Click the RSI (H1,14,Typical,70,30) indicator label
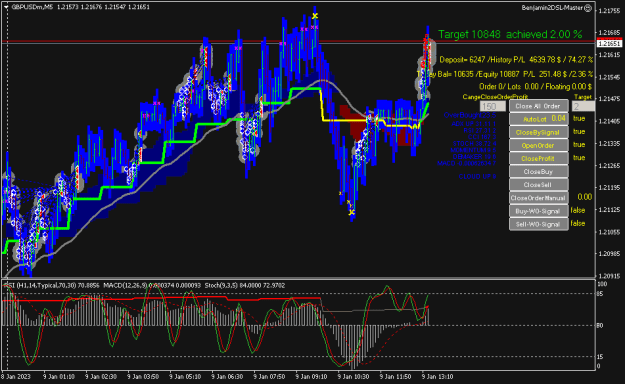Viewport: 625px width, 384px height. [x=52, y=286]
